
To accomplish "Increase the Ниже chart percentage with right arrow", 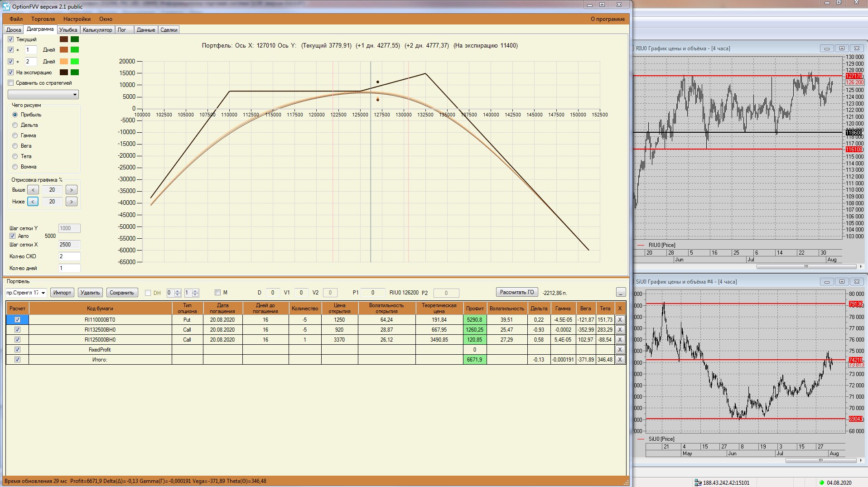I will pyautogui.click(x=71, y=202).
